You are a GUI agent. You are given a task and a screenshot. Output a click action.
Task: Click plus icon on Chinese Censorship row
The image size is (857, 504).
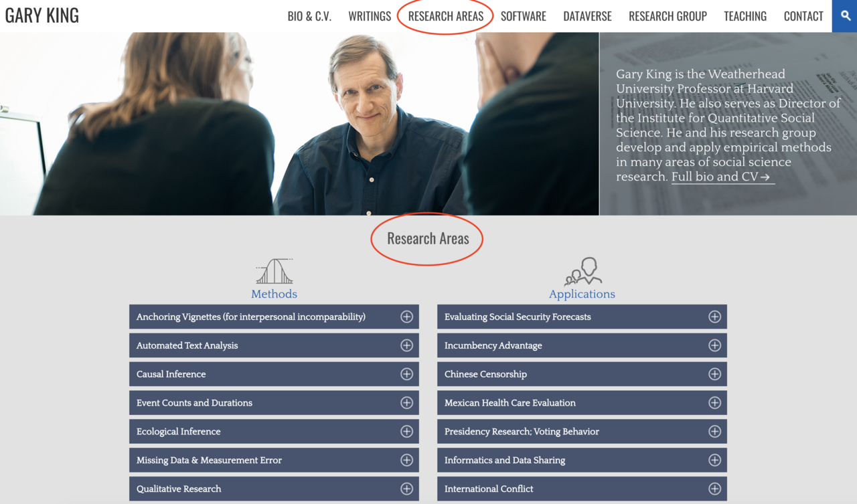[x=714, y=374]
